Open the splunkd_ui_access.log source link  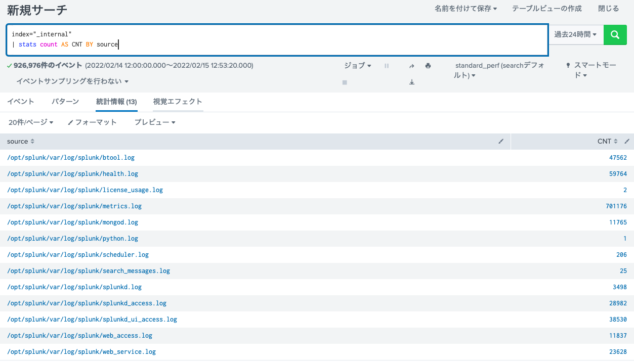(x=92, y=320)
